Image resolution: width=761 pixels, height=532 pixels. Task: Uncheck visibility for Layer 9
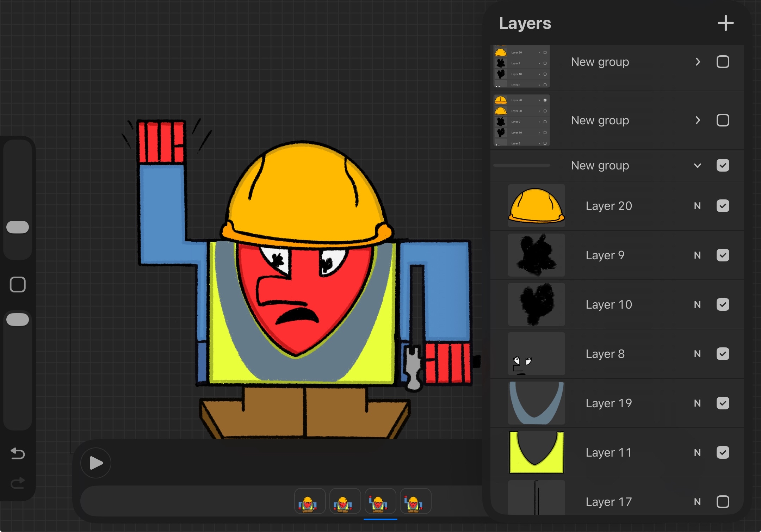pyautogui.click(x=723, y=255)
